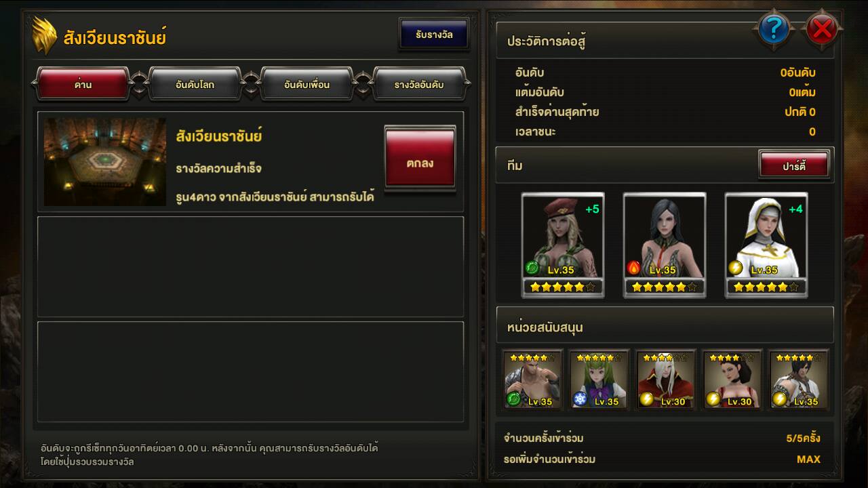Switch to the อันดับโลก tab
868x488 pixels.
pos(195,85)
